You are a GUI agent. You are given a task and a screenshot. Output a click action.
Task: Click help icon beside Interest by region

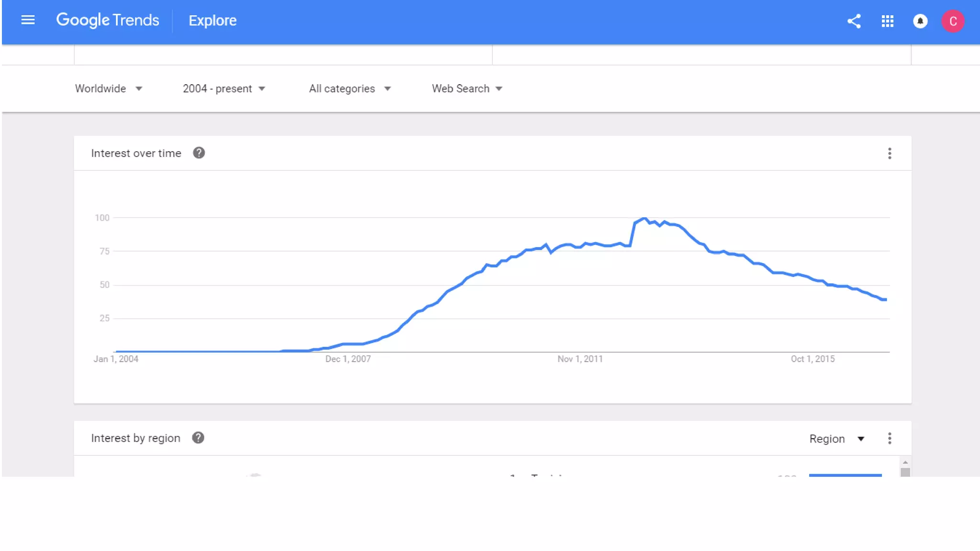click(198, 438)
